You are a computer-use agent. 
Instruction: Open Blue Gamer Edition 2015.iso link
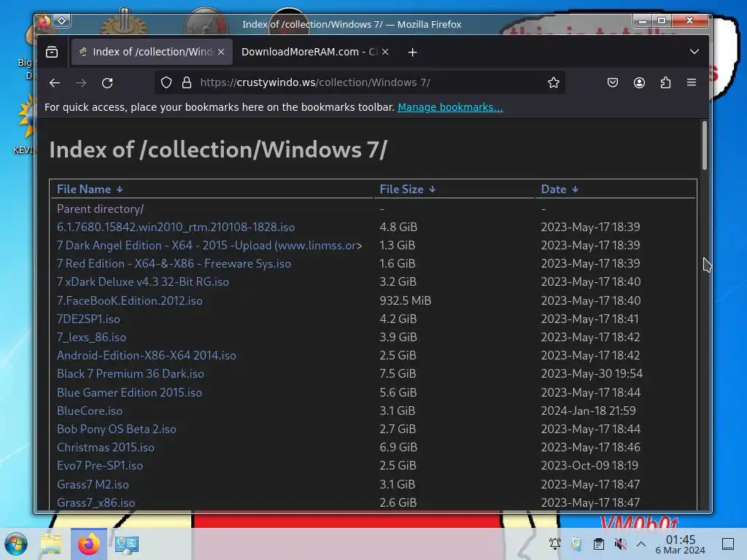(x=130, y=393)
